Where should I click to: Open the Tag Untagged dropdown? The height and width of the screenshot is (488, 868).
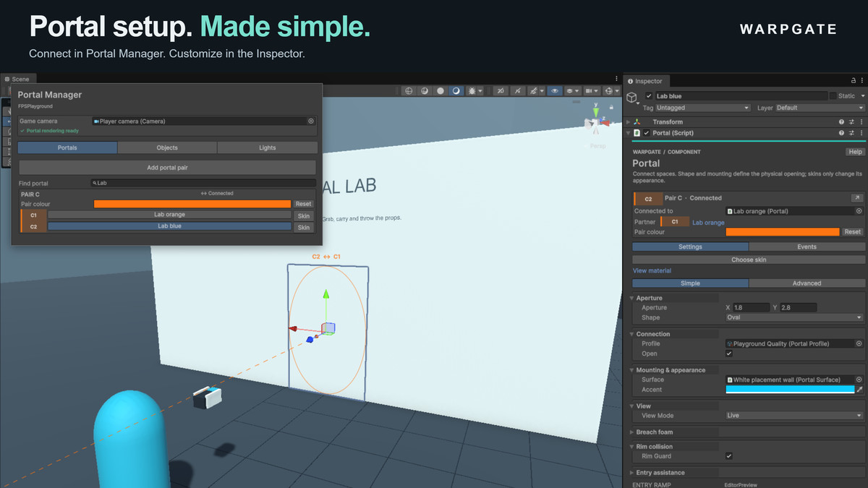pyautogui.click(x=702, y=108)
